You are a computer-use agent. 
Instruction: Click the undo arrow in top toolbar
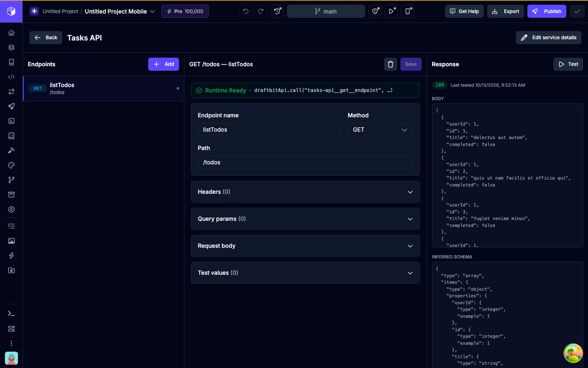click(x=246, y=11)
